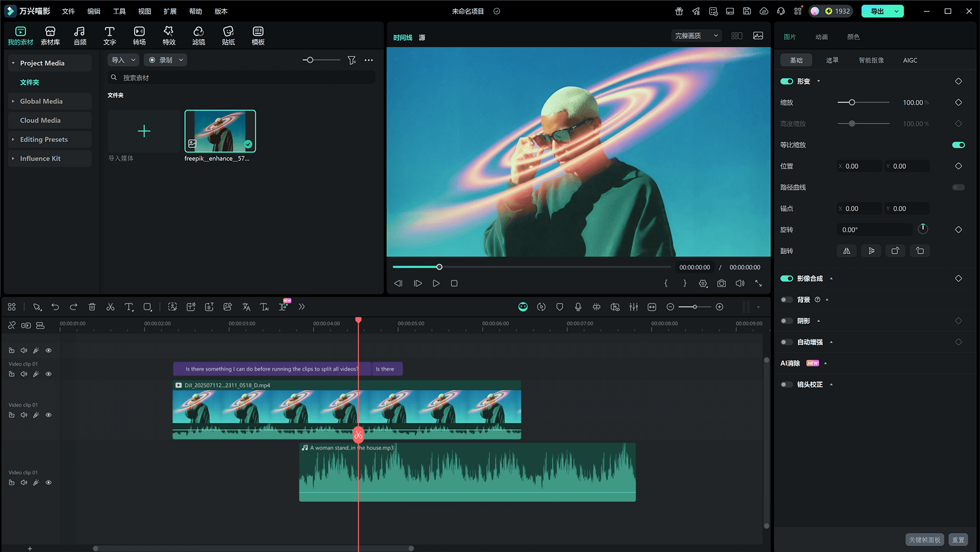The height and width of the screenshot is (552, 980).
Task: Click the undo arrow in timeline toolbar
Action: [x=55, y=307]
